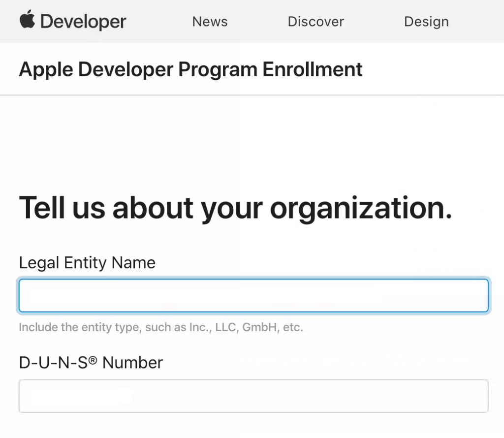This screenshot has width=504, height=438.
Task: Click the Apple Developer Program Enrollment title
Action: [190, 69]
